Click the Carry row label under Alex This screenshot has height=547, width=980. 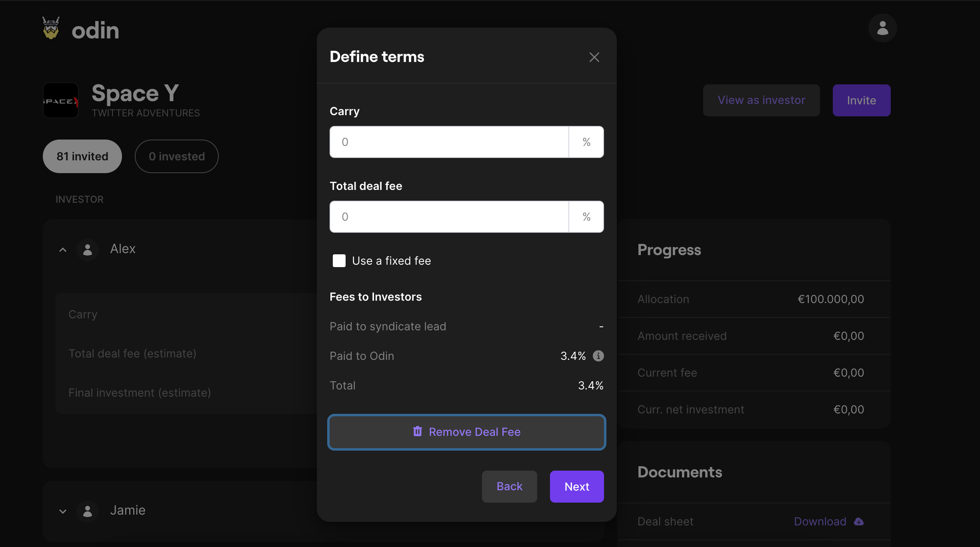83,314
